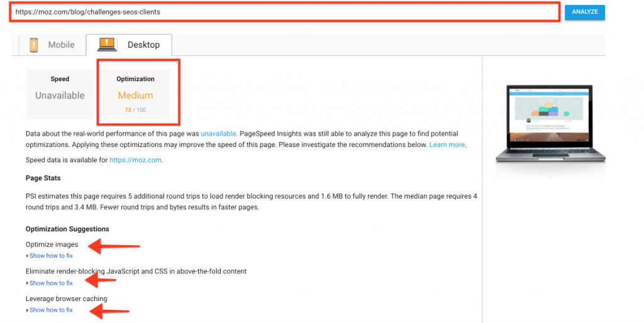
Task: Click the ANALYZE button
Action: pos(584,12)
